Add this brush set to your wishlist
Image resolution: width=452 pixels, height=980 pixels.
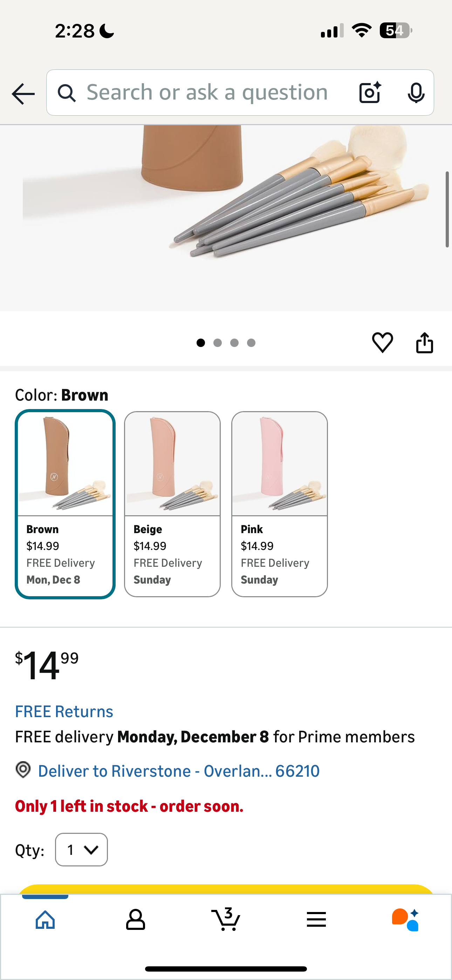pos(382,342)
